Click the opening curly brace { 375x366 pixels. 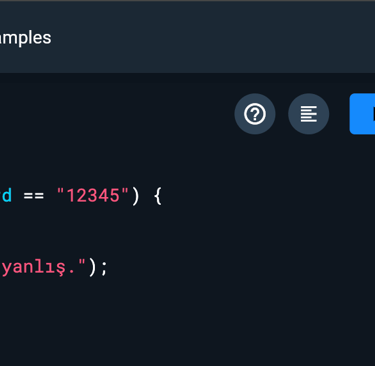pos(158,196)
